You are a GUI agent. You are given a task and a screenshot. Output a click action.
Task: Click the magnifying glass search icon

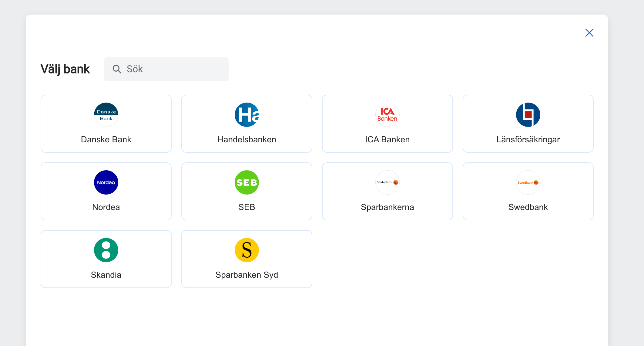(117, 69)
